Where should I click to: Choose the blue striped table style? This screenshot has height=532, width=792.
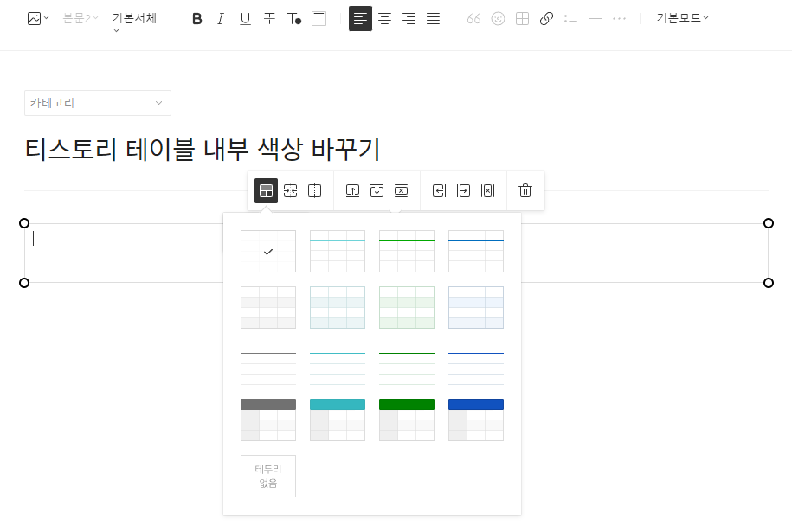tap(476, 307)
